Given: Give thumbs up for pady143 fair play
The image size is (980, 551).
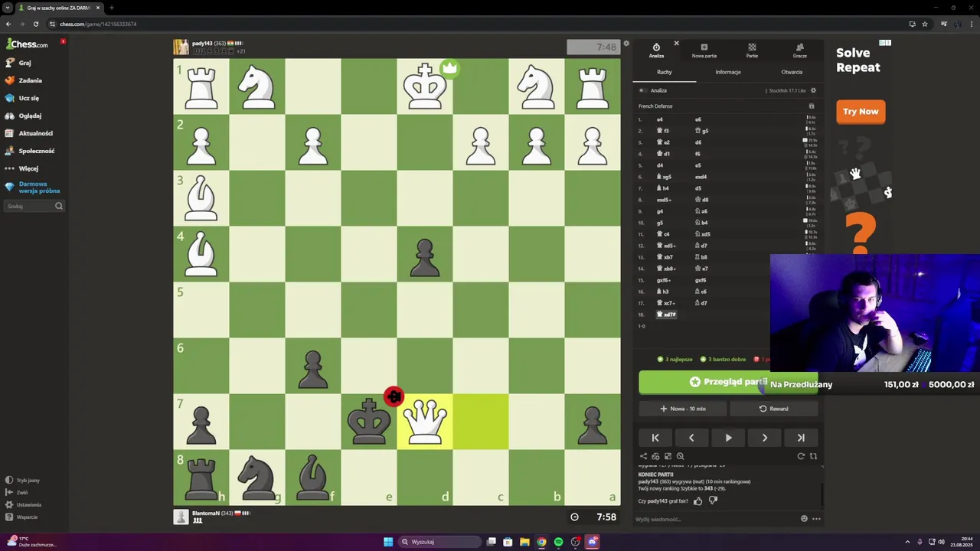Looking at the screenshot, I should click(x=697, y=501).
